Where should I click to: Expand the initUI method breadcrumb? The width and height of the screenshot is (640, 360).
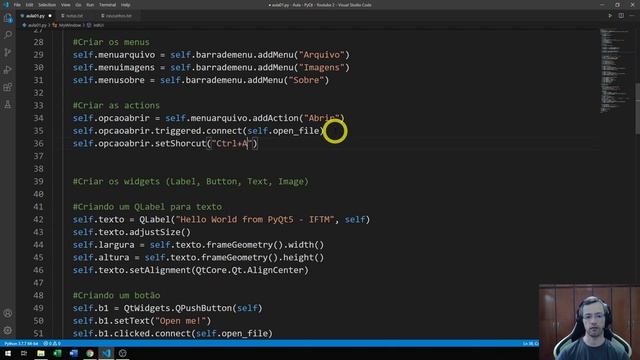[98, 25]
